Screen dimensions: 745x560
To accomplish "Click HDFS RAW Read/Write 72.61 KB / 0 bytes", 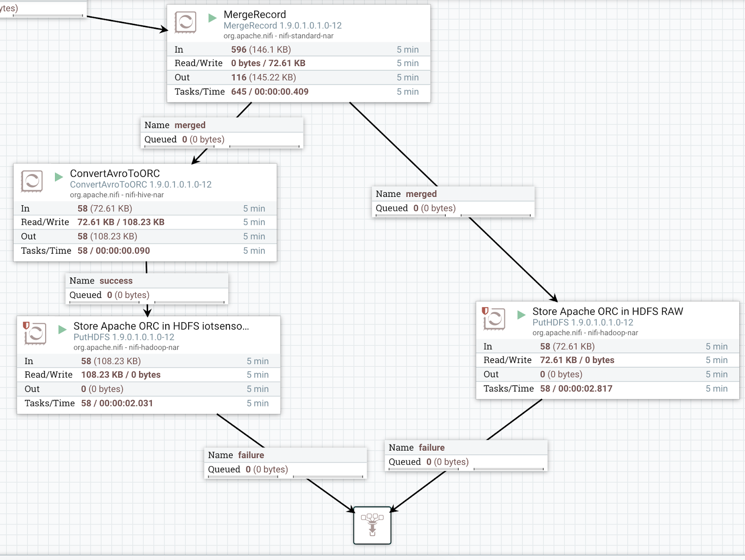I will pyautogui.click(x=577, y=360).
